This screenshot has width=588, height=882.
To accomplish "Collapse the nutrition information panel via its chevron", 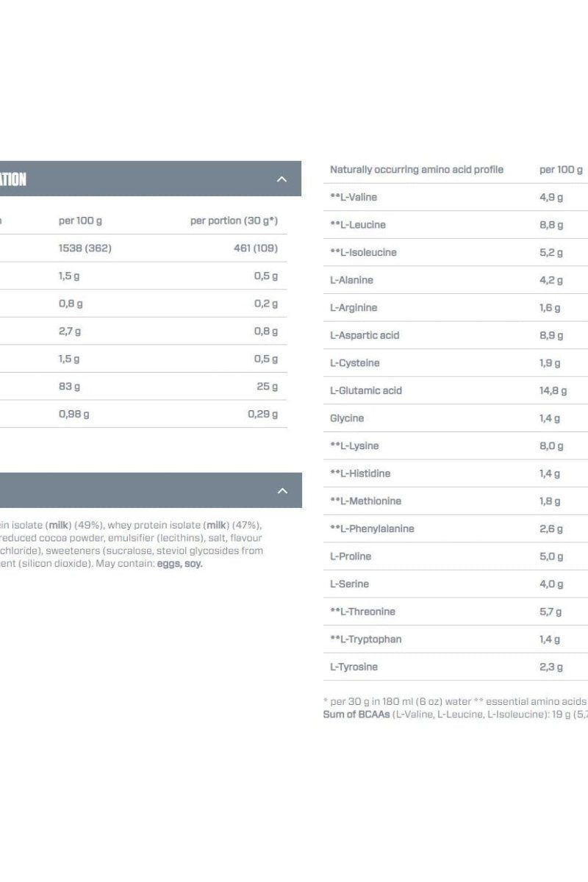I will pos(282,178).
